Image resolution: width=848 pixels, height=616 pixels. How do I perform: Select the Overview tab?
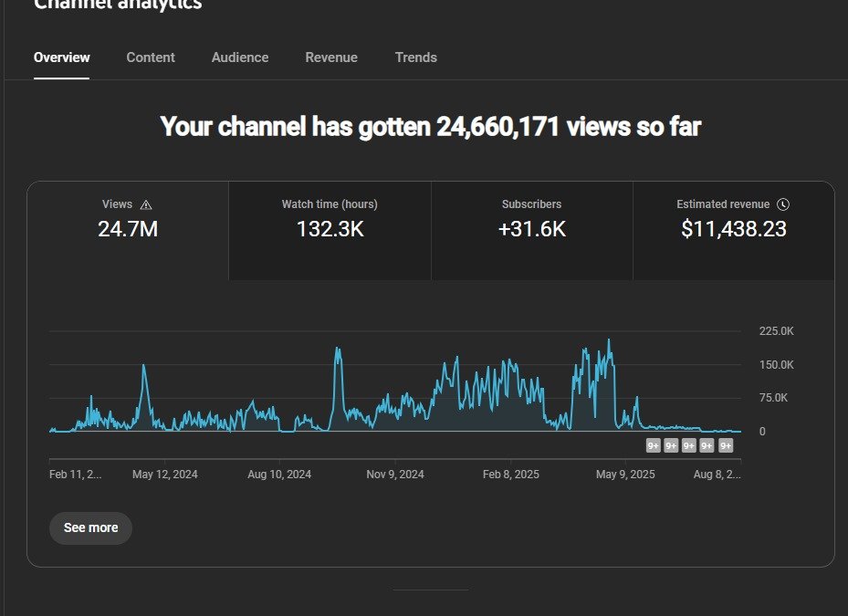click(x=62, y=57)
